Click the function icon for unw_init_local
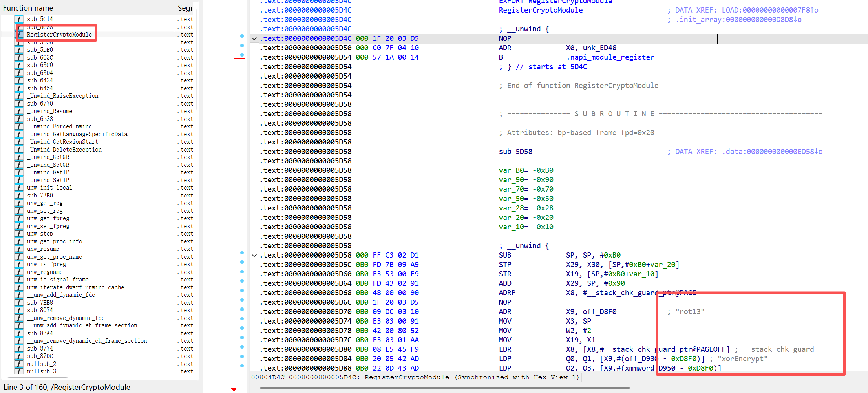The height and width of the screenshot is (393, 868). click(18, 188)
